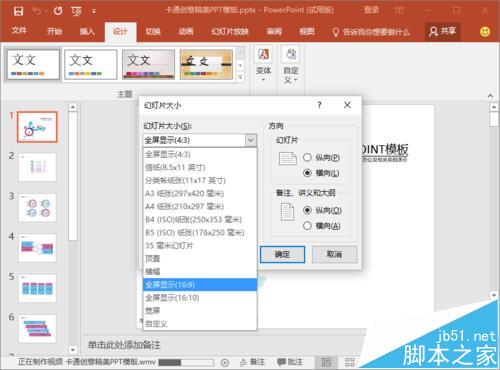Choose 全屏显示(16:10) option
500x370 pixels.
pyautogui.click(x=200, y=298)
